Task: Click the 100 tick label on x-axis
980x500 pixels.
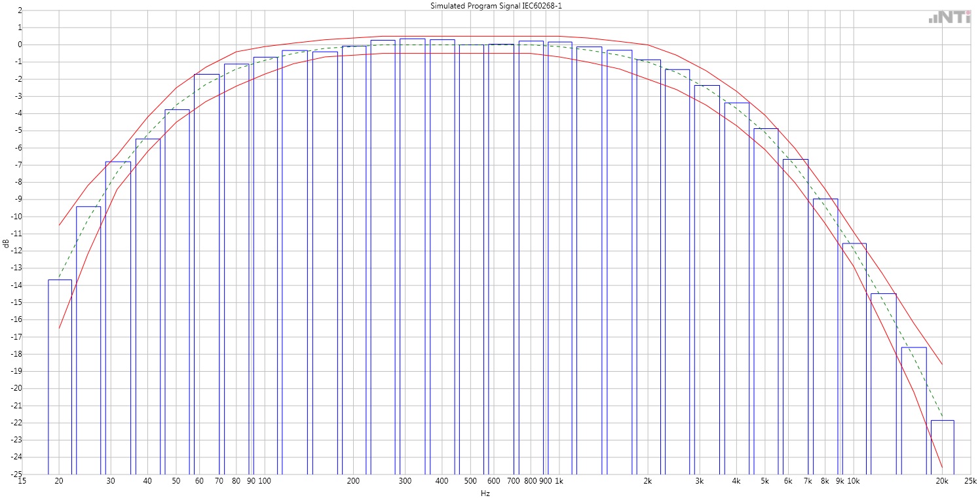Action: 265,481
